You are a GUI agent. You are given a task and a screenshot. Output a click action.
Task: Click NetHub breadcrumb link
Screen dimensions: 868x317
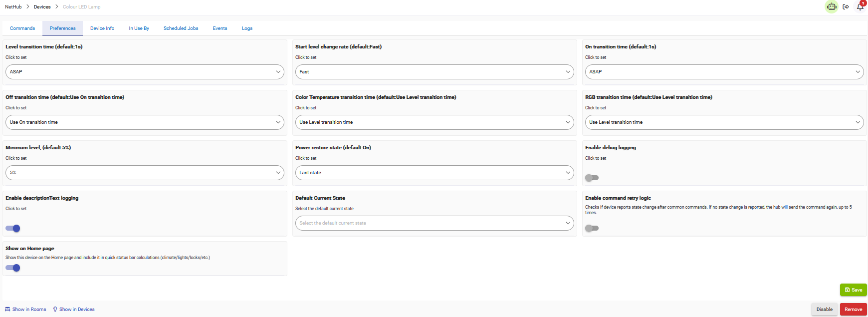(x=13, y=7)
